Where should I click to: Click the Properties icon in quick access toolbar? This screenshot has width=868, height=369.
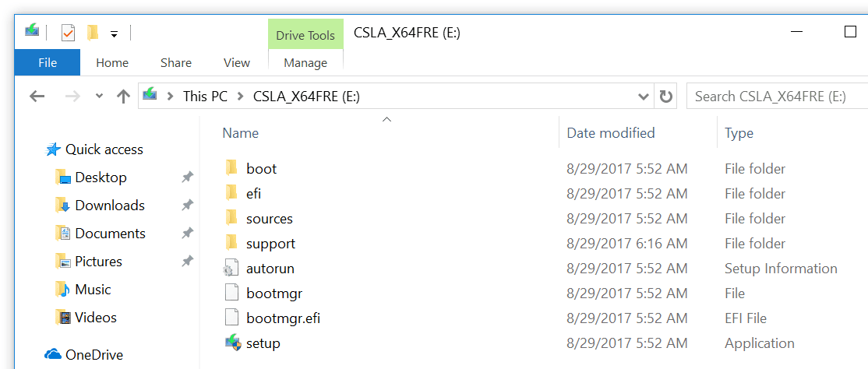coord(68,33)
